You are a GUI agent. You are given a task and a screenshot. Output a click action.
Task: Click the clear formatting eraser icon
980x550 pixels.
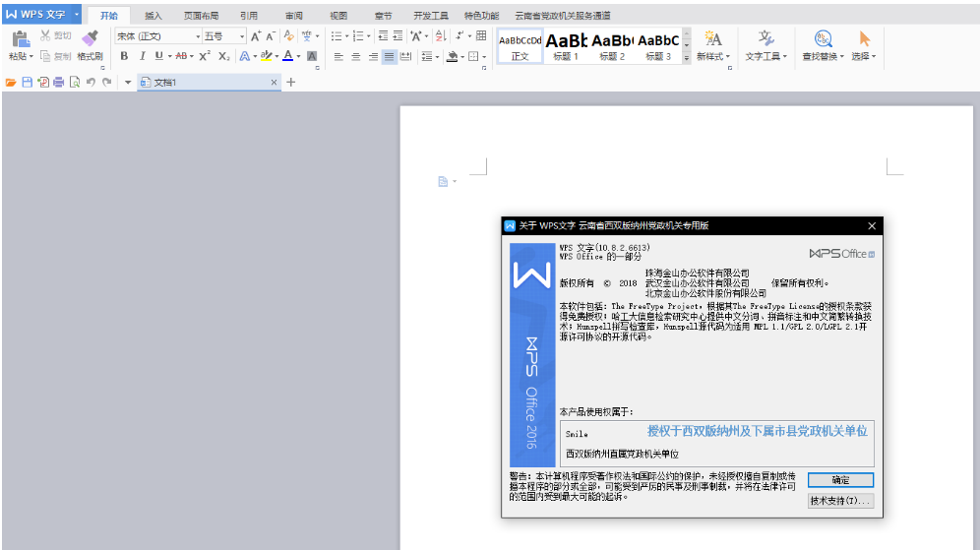288,35
